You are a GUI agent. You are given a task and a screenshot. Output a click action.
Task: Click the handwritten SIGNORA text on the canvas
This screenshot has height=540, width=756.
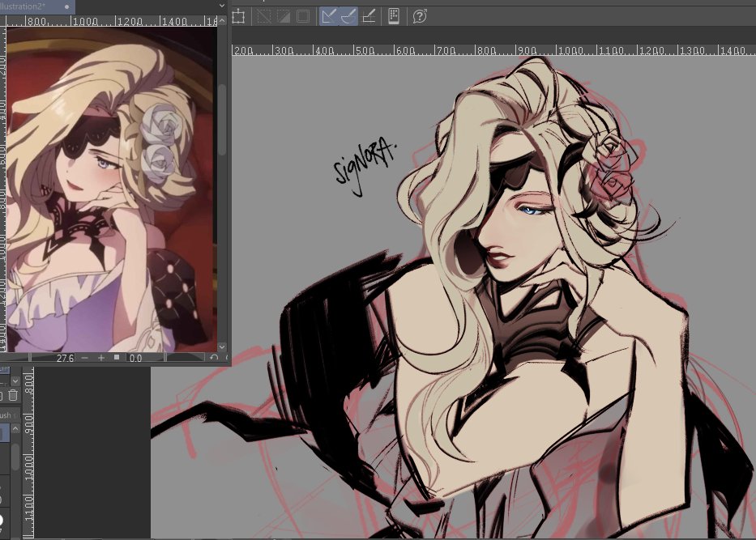(x=365, y=166)
